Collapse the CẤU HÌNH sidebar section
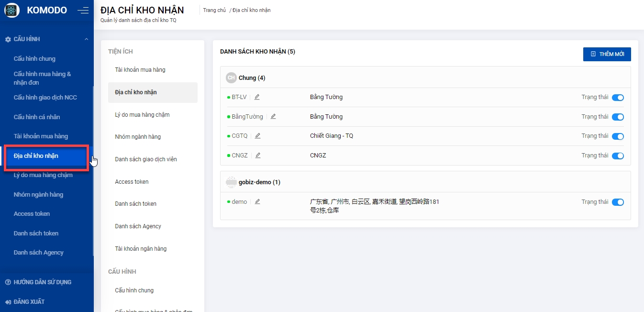Viewport: 644px width, 312px height. [86, 39]
